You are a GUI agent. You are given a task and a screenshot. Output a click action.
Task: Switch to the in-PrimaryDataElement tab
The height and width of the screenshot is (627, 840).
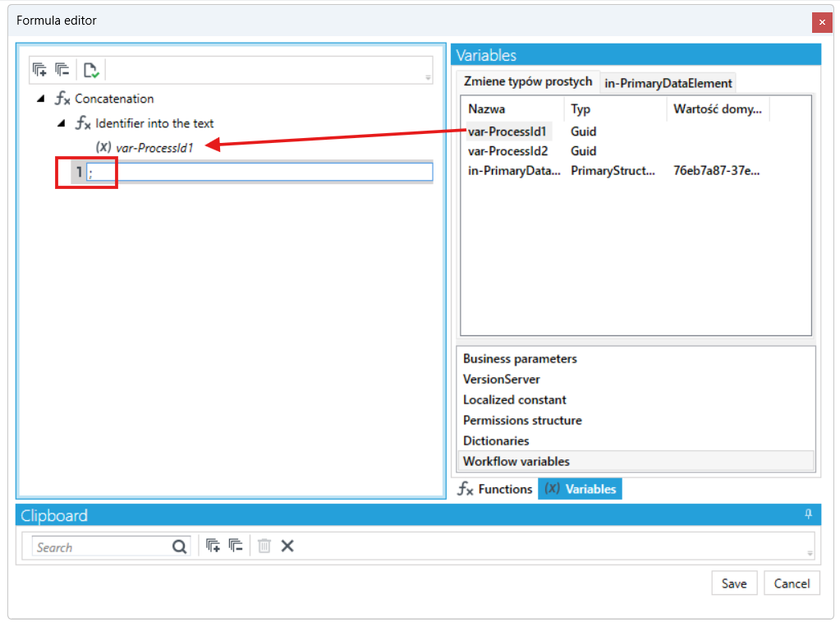668,83
